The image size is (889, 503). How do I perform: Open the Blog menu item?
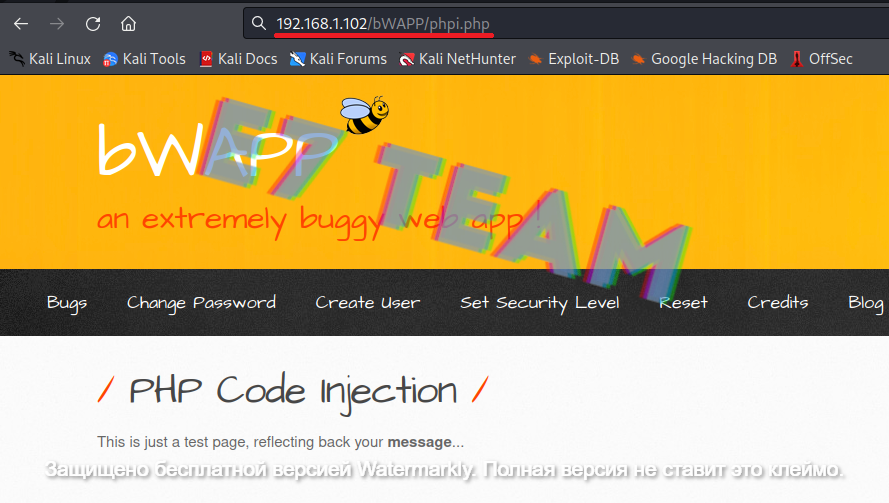coord(866,303)
